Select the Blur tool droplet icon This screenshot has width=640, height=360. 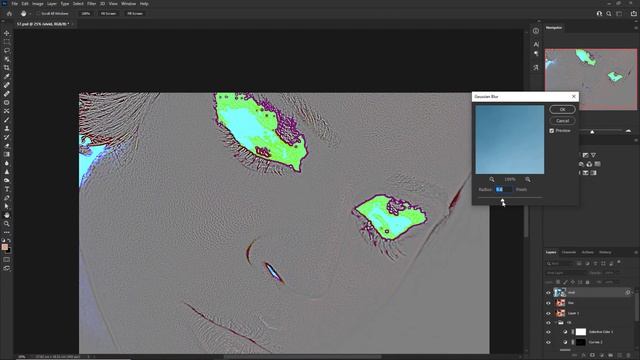pos(7,163)
